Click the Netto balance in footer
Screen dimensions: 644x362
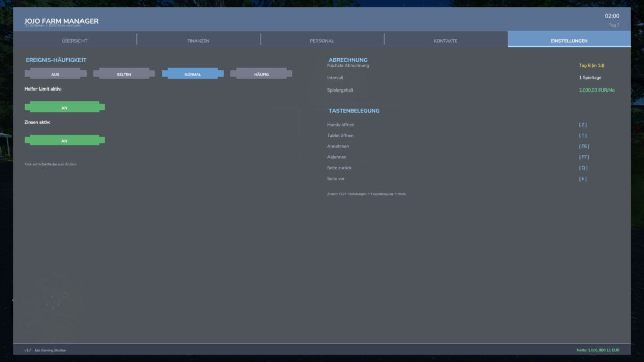(598, 350)
